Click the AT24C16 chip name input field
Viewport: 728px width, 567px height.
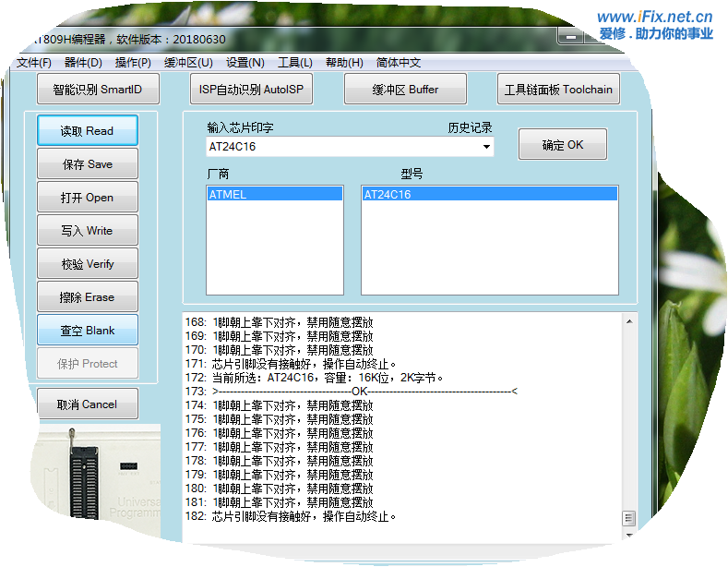pos(341,147)
